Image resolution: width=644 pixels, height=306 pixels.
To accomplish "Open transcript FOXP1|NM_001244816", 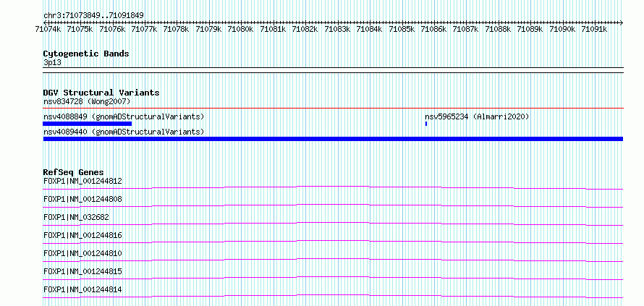I will [82, 235].
